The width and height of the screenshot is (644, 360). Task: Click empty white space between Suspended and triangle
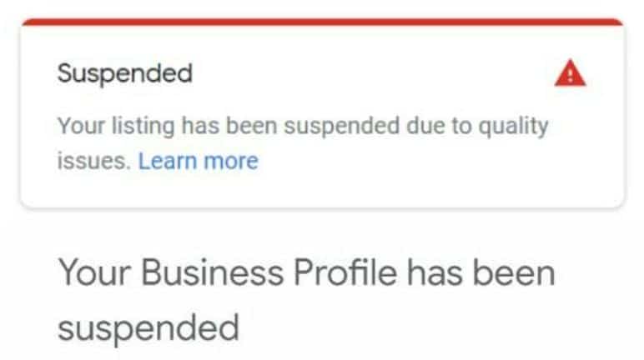coord(375,74)
